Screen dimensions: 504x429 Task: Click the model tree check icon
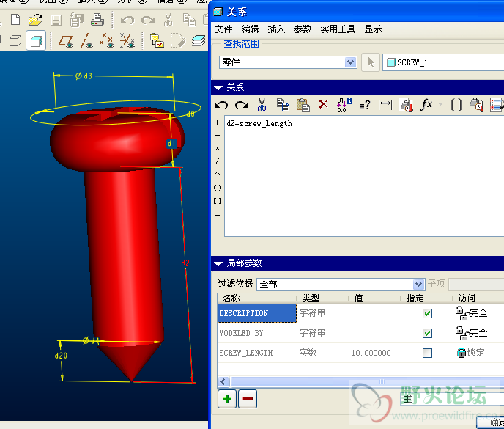click(x=157, y=41)
